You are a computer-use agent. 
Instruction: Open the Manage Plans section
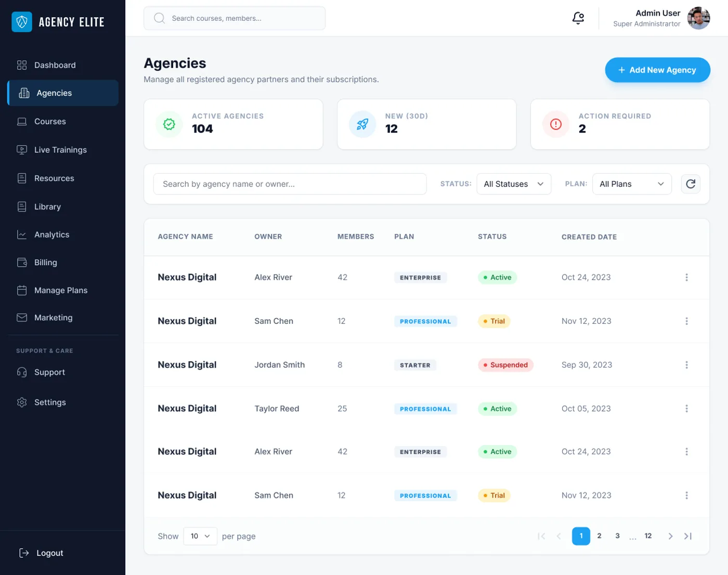(60, 290)
